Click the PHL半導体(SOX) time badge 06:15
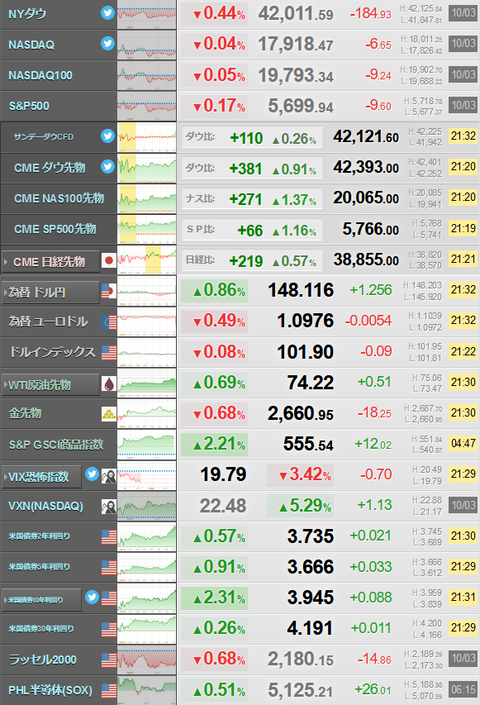480x705 pixels. 463,689
